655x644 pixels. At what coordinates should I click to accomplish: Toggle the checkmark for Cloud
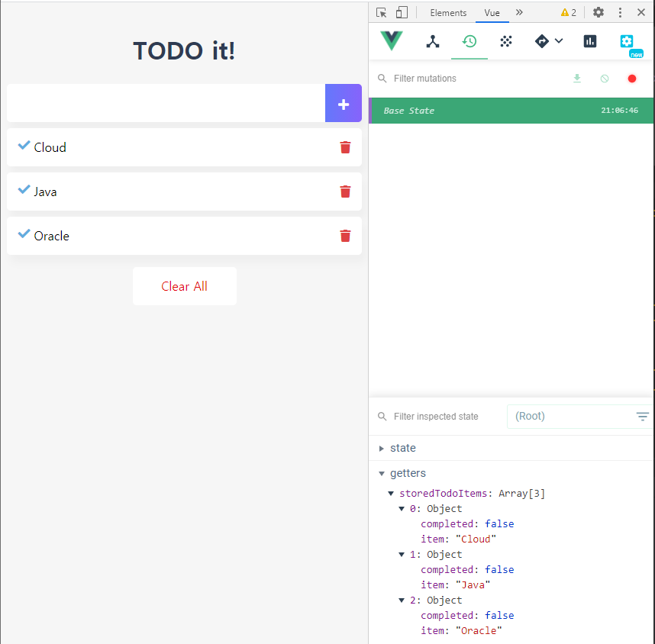coord(24,145)
